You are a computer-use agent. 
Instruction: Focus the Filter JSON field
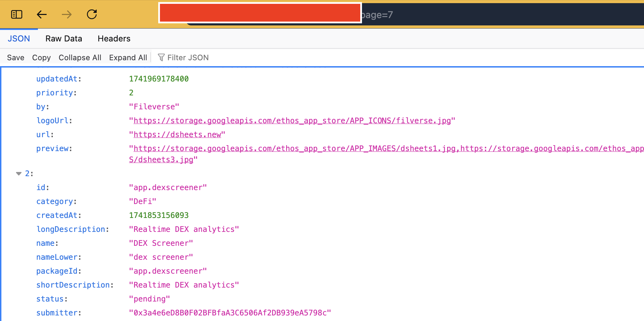coord(188,57)
